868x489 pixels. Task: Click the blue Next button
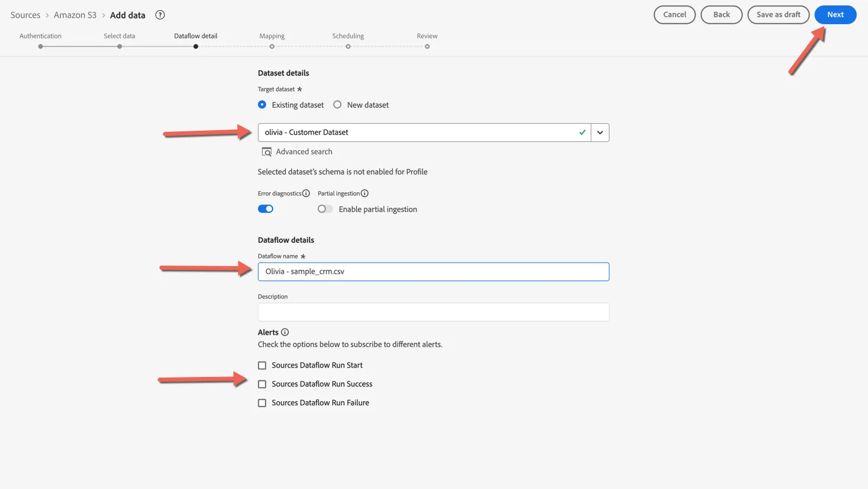[x=836, y=15]
